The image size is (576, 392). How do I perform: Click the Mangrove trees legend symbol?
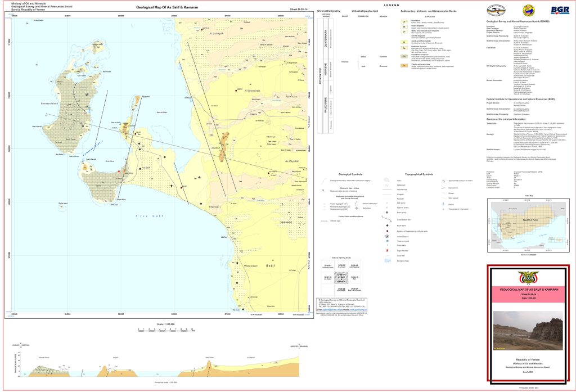[x=389, y=262]
